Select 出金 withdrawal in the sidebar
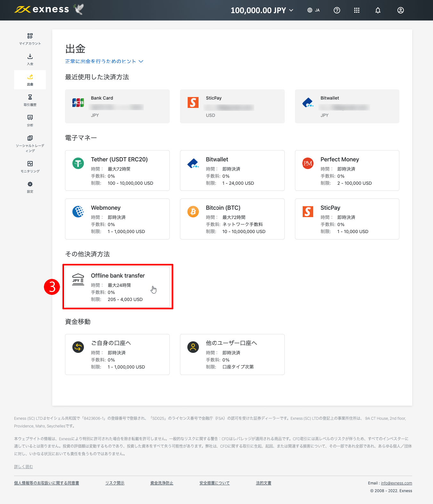Image resolution: width=433 pixels, height=504 pixels. [30, 80]
